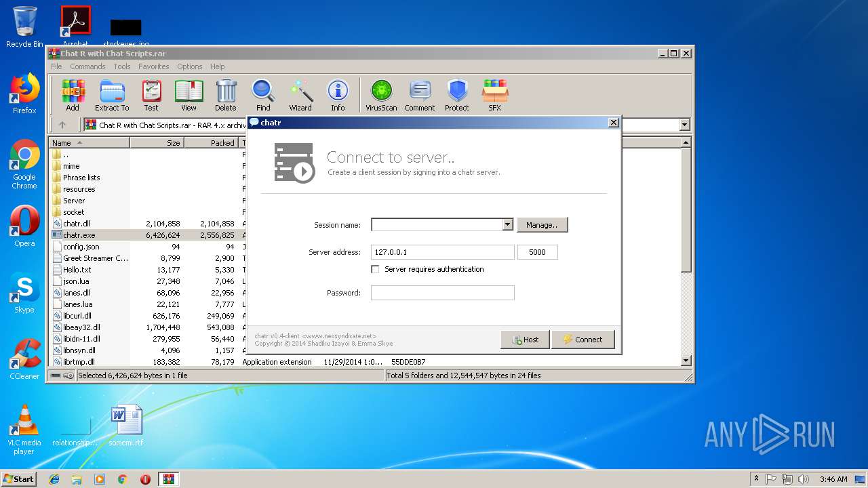Sort file list by Size column
The image size is (868, 488).
[157, 143]
